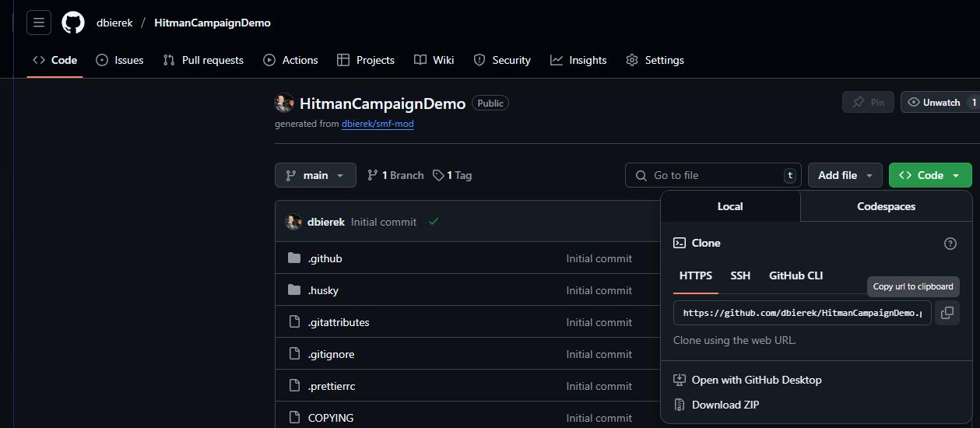
Task: Open the Security tab
Action: tap(502, 60)
